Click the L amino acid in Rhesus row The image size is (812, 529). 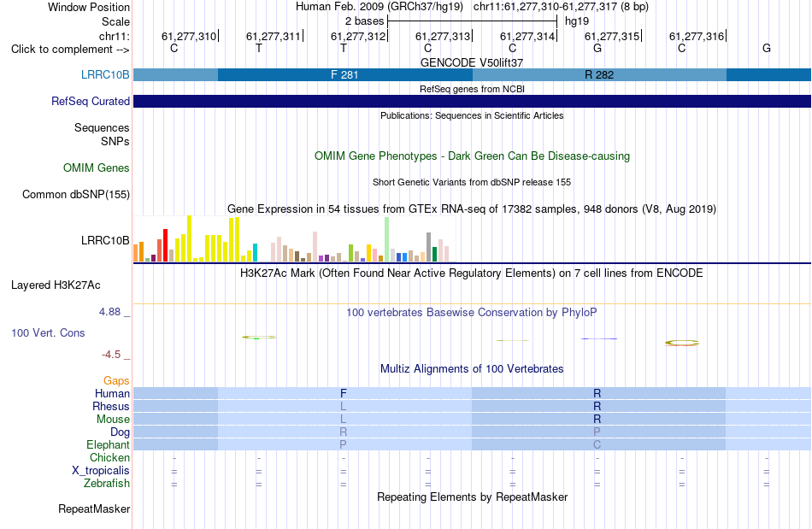point(343,406)
